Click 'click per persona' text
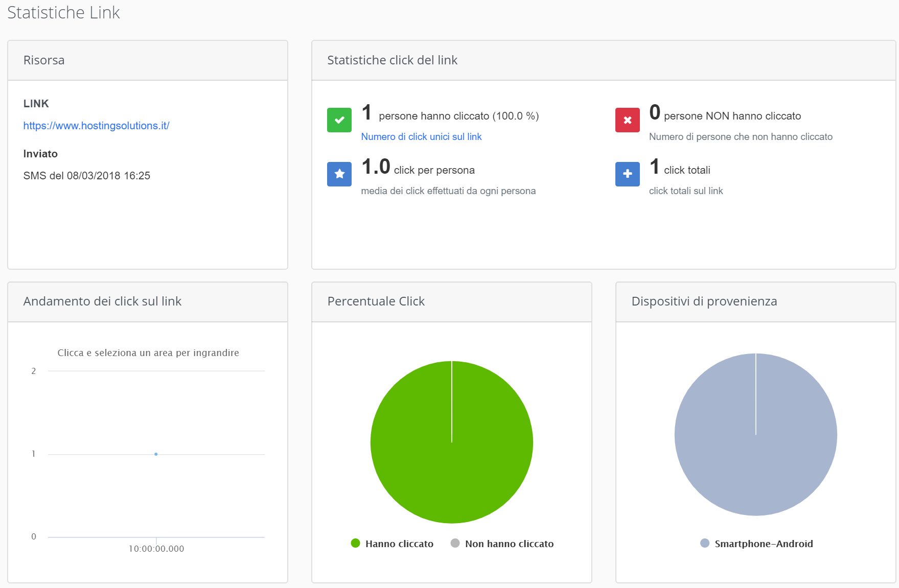 click(434, 170)
